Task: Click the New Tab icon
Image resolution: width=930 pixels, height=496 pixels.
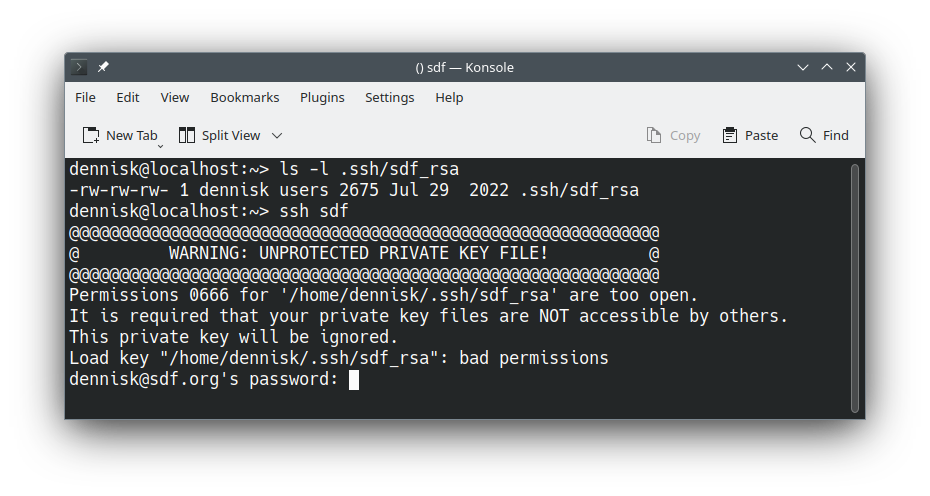Action: (x=91, y=135)
